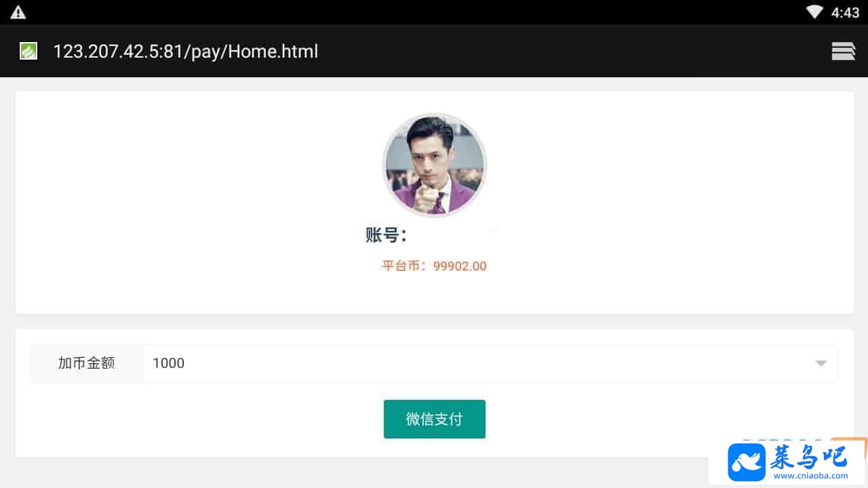
Task: Click the 微信支付 payment button
Action: point(435,419)
